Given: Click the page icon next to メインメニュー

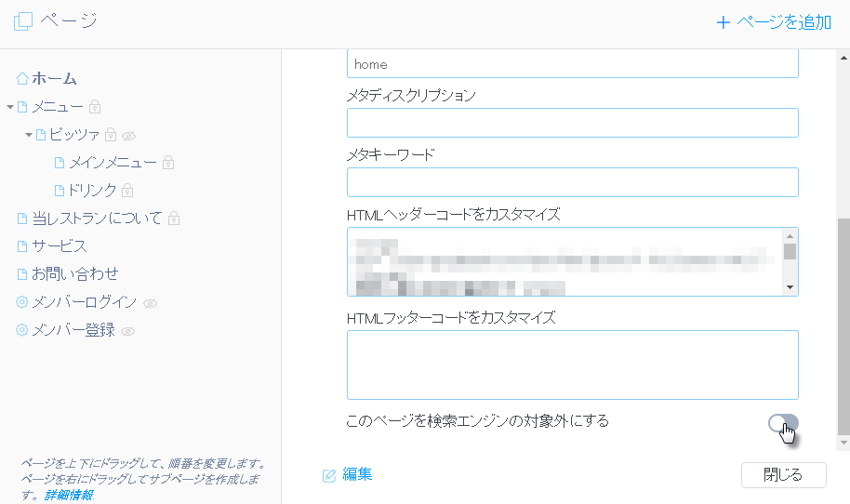Looking at the screenshot, I should point(60,163).
